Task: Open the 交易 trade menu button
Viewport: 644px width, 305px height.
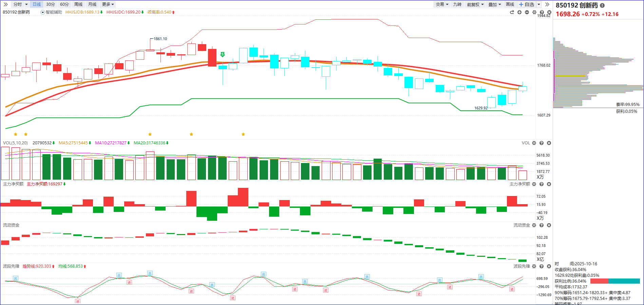Action: tap(442, 4)
